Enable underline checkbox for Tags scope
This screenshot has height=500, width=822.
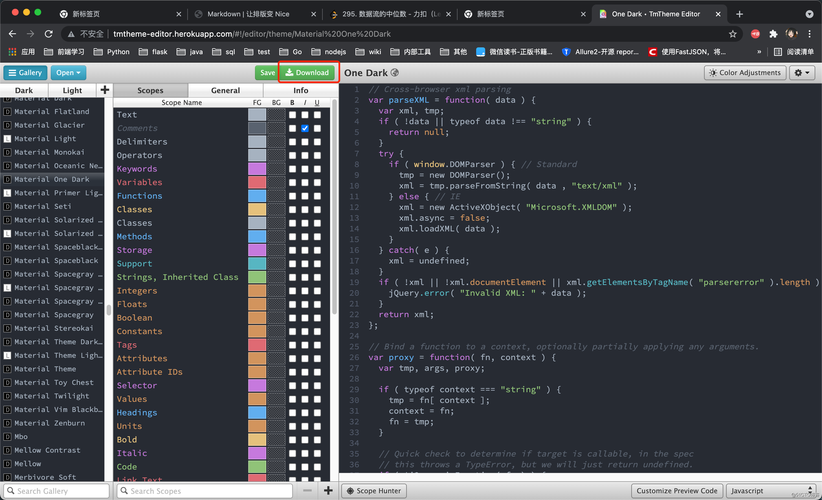click(x=317, y=345)
